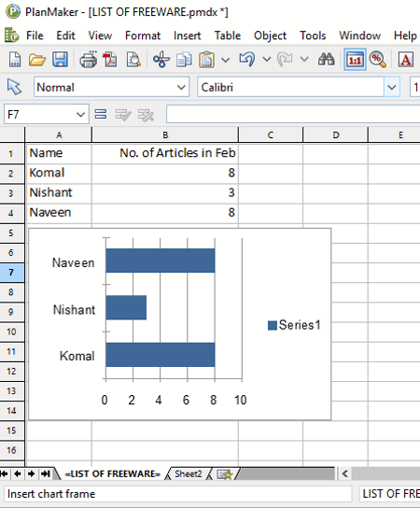Image resolution: width=420 pixels, height=508 pixels.
Task: Open a file with folder icon
Action: pos(37,60)
